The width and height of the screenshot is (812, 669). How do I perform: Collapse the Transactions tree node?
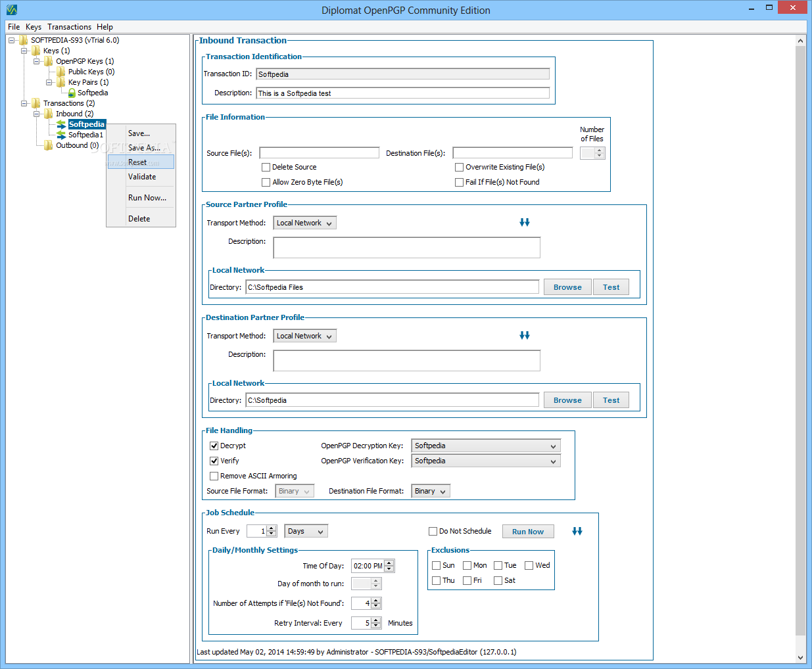point(24,103)
